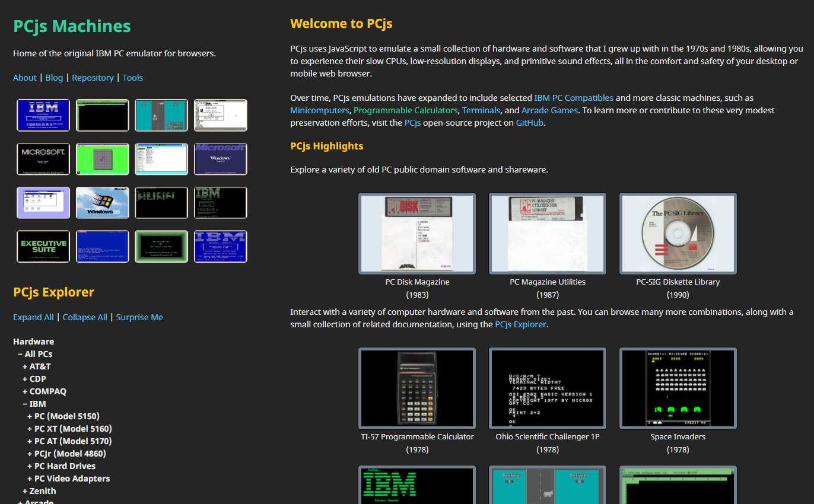Screen dimensions: 814x504
Task: Click the 'TI-57 Programmable Calculator' caption text
Action: coord(417,437)
